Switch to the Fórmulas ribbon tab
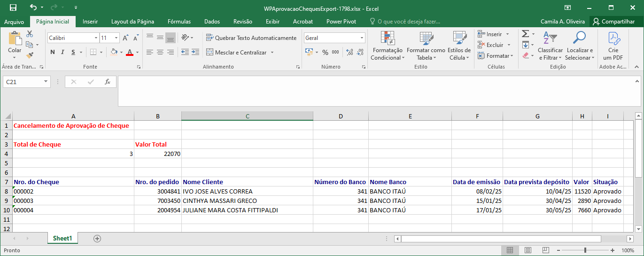 pyautogui.click(x=179, y=22)
